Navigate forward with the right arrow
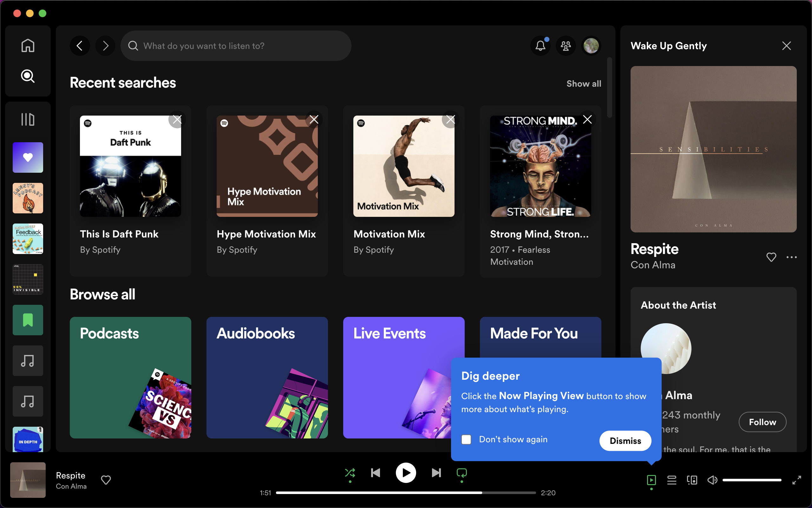Screen dimensions: 812x508 click(x=105, y=46)
